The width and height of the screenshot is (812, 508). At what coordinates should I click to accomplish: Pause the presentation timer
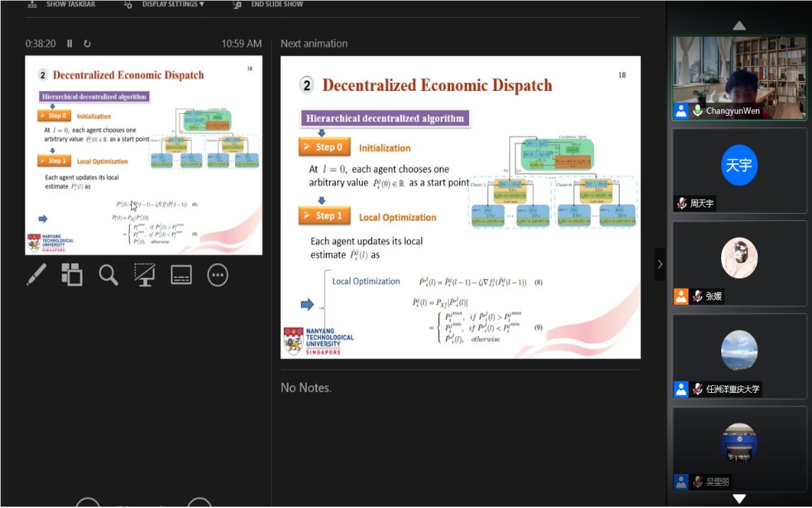[x=70, y=43]
